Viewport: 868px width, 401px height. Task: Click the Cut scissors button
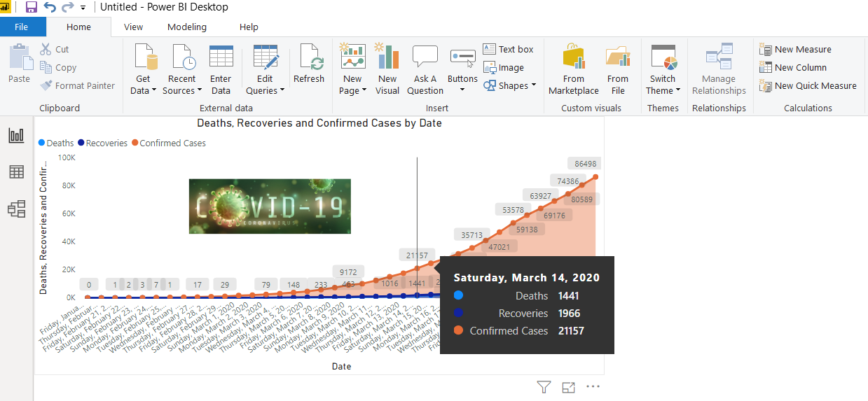click(55, 49)
